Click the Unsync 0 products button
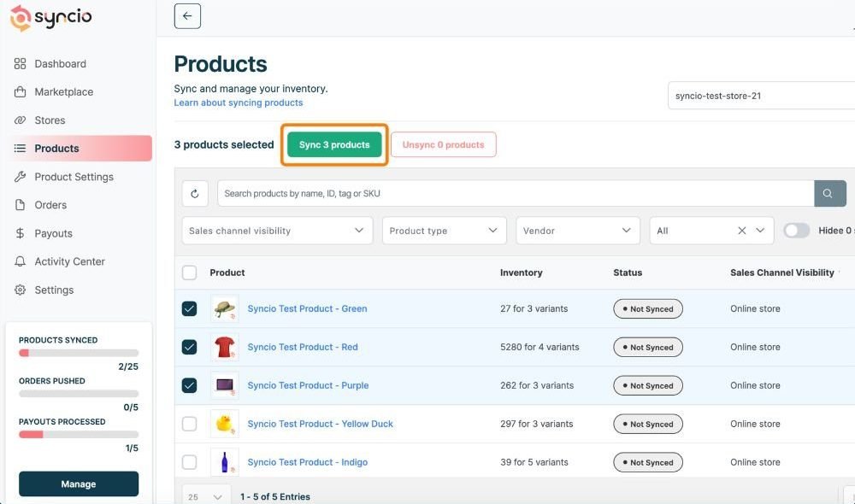Viewport: 855px width, 504px height. coord(443,144)
